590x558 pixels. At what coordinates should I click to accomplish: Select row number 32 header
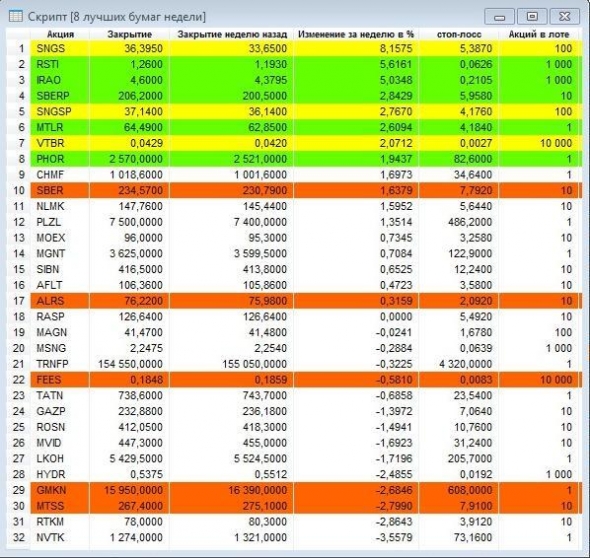tap(19, 538)
